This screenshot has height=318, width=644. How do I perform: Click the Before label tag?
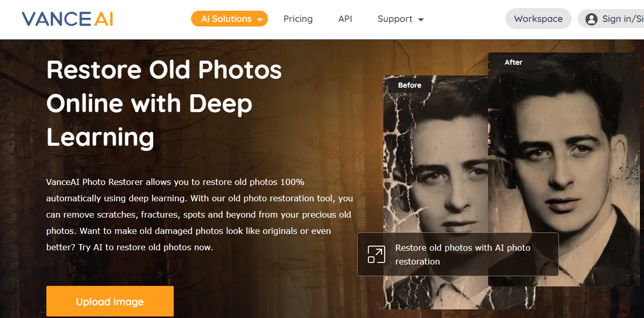tap(410, 85)
